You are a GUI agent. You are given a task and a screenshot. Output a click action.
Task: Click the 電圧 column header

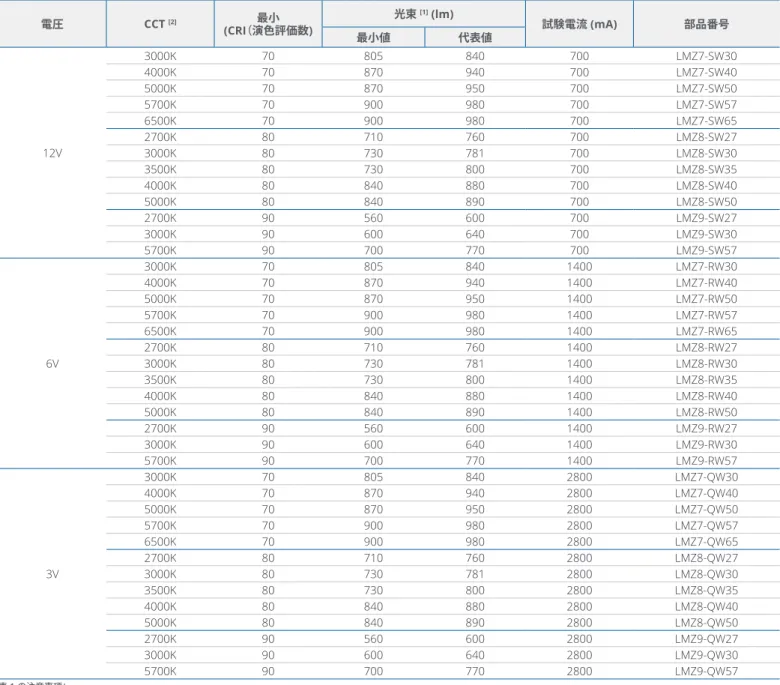[52, 24]
